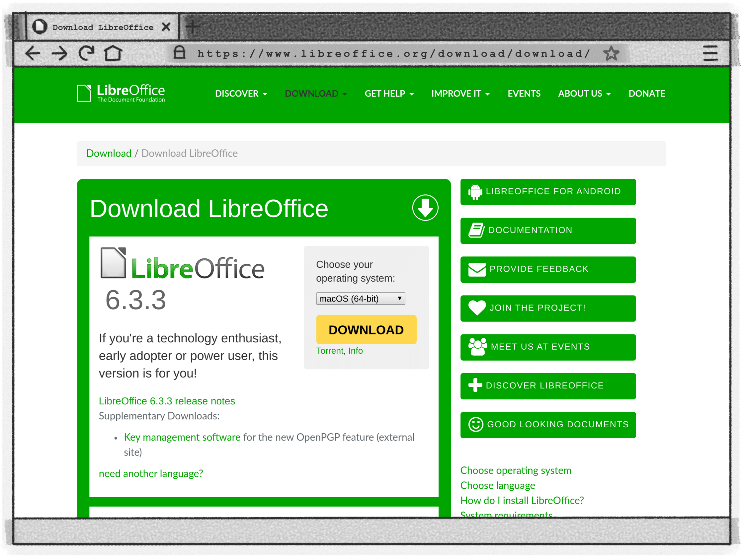The width and height of the screenshot is (747, 560).
Task: Click the browser forward arrow
Action: tap(59, 53)
